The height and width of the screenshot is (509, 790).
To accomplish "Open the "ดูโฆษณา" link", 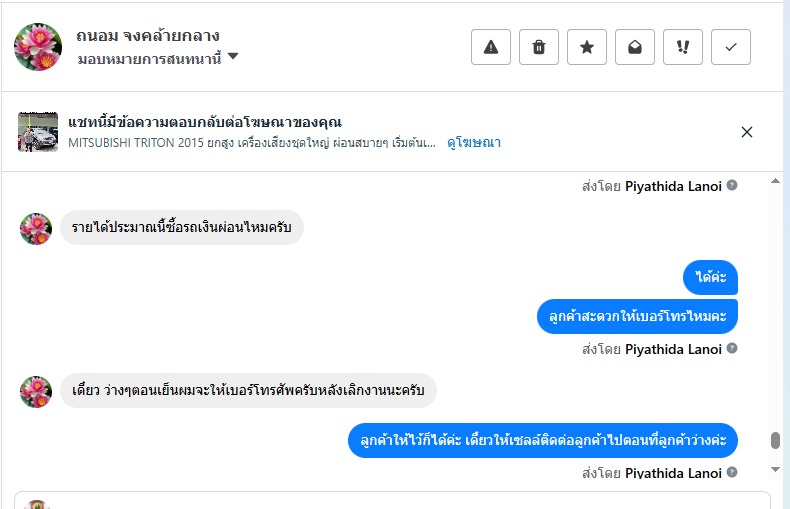I will pyautogui.click(x=474, y=142).
